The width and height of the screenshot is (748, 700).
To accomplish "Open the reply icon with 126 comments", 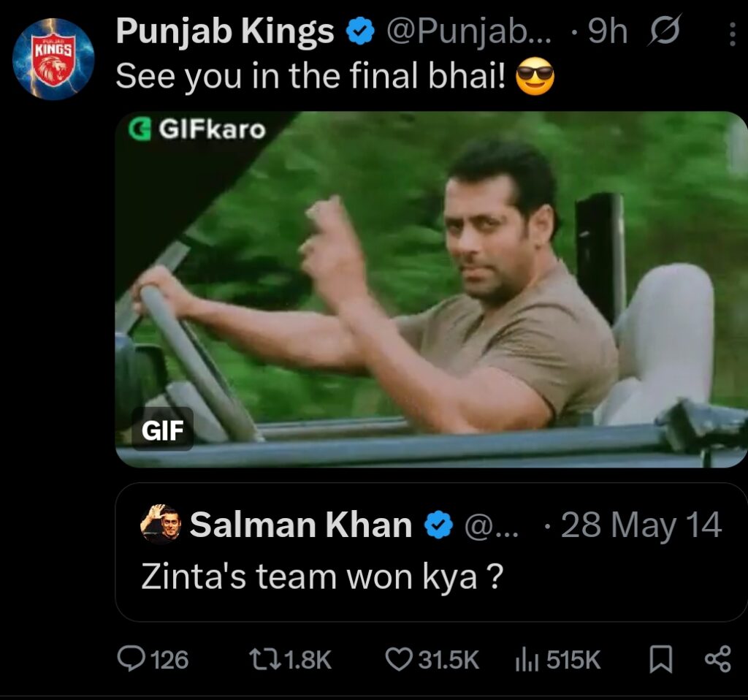I will click(x=132, y=660).
